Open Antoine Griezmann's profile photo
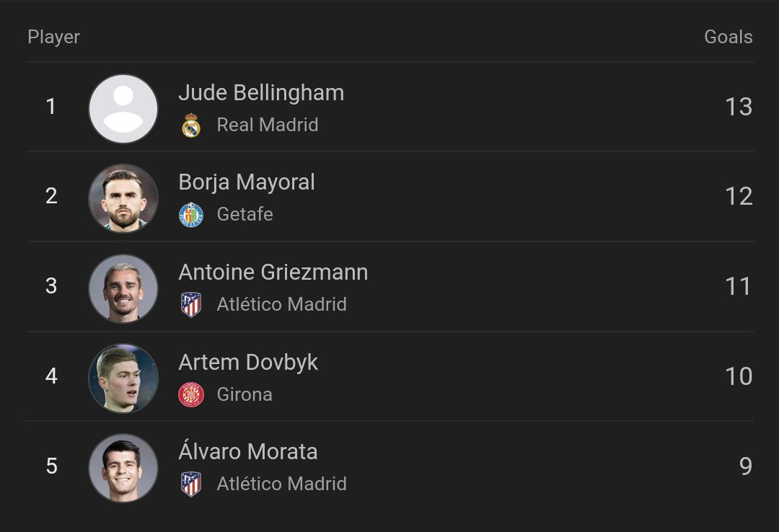The width and height of the screenshot is (779, 532). pos(123,288)
